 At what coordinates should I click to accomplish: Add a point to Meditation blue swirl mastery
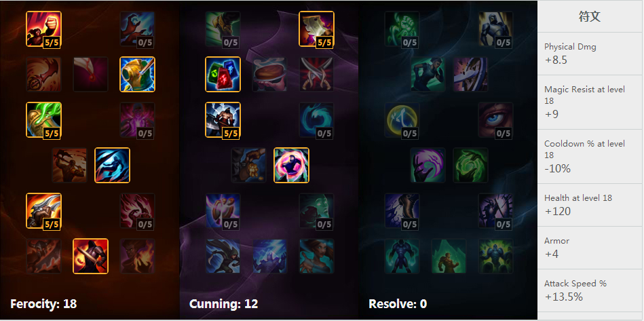[316, 119]
